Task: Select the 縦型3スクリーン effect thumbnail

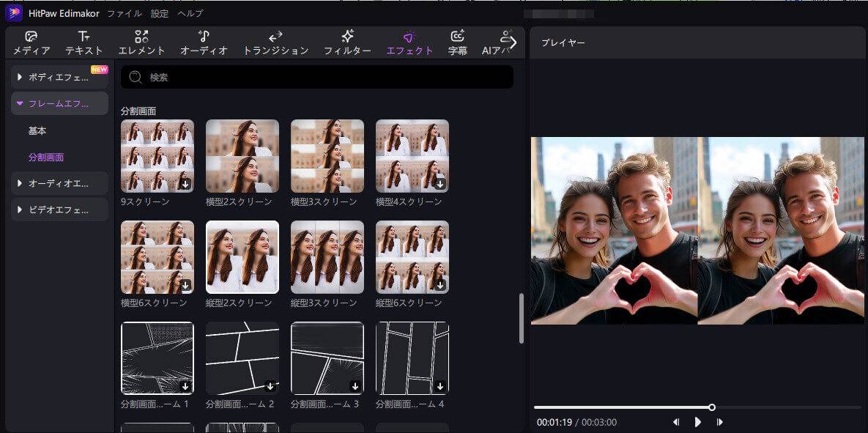Action: coord(327,257)
